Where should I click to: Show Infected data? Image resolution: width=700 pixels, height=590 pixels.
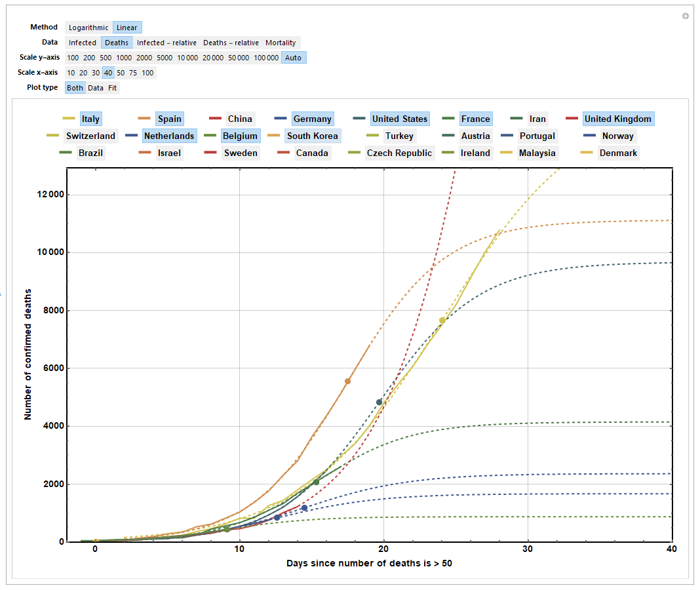coord(83,43)
